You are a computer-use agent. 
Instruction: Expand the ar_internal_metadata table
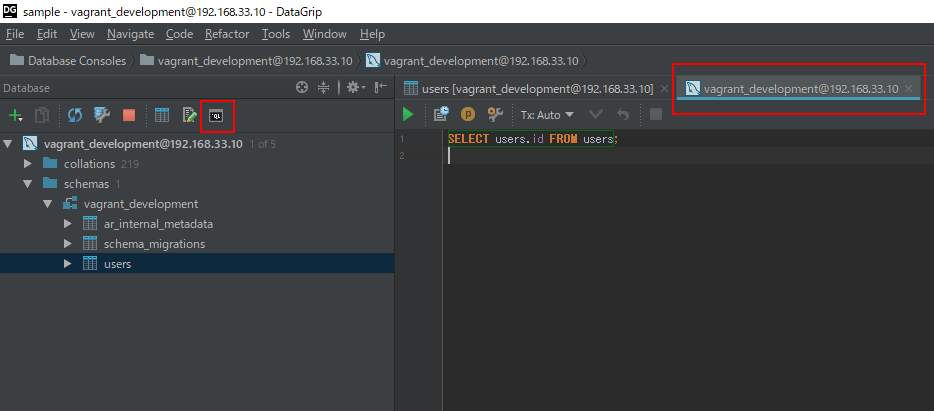point(68,224)
